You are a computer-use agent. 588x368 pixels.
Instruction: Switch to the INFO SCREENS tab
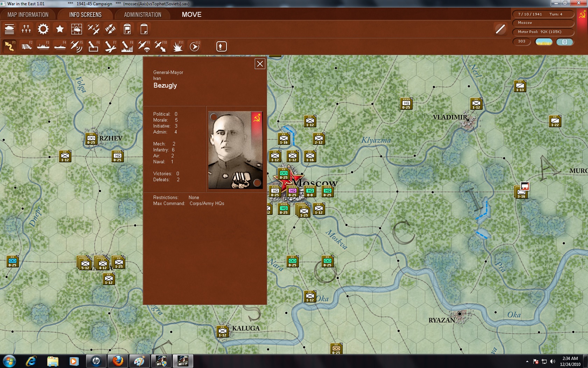point(85,15)
